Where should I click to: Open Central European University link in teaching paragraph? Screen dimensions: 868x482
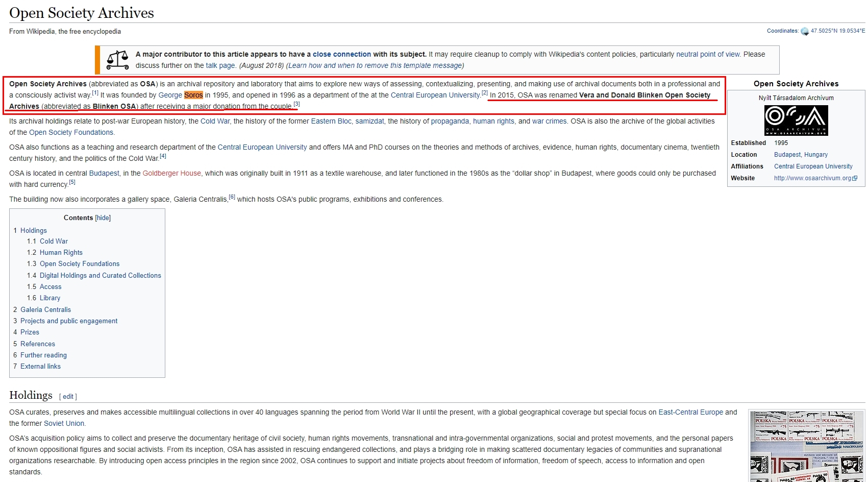coord(262,147)
